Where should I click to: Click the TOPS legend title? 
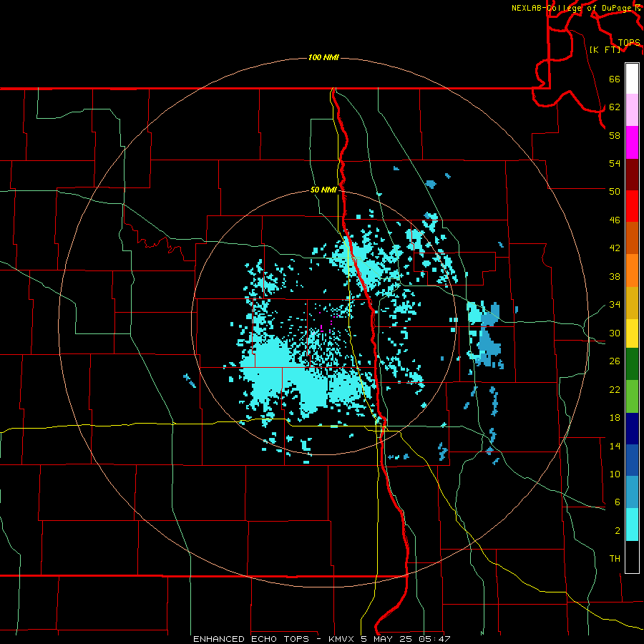click(629, 43)
